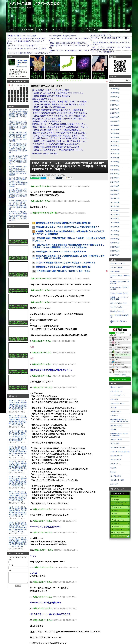Open the 痛いニュース link in リンク集
138x644 pixels.
pyautogui.click(x=117, y=387)
